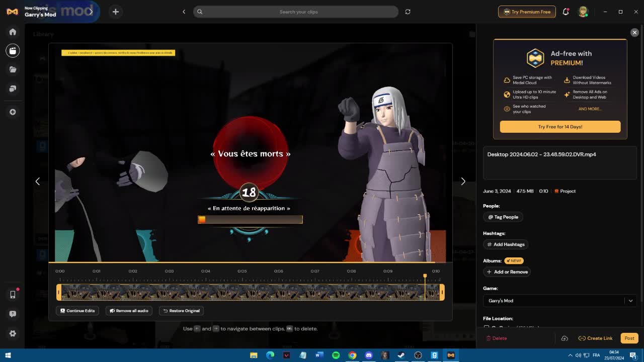Click the sidebar add circle icon

[13, 112]
